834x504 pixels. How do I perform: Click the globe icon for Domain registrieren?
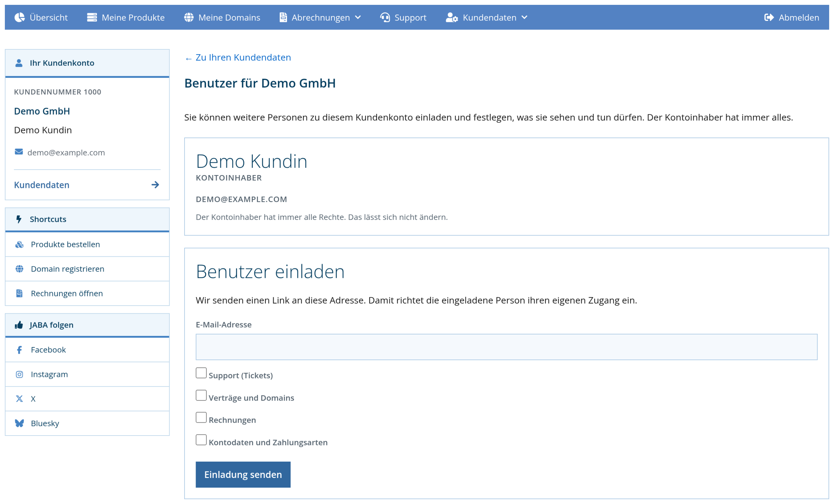tap(19, 269)
